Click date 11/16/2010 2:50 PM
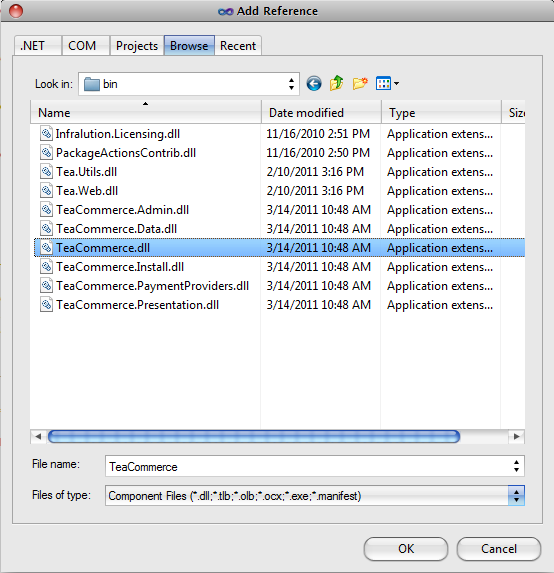 [318, 153]
